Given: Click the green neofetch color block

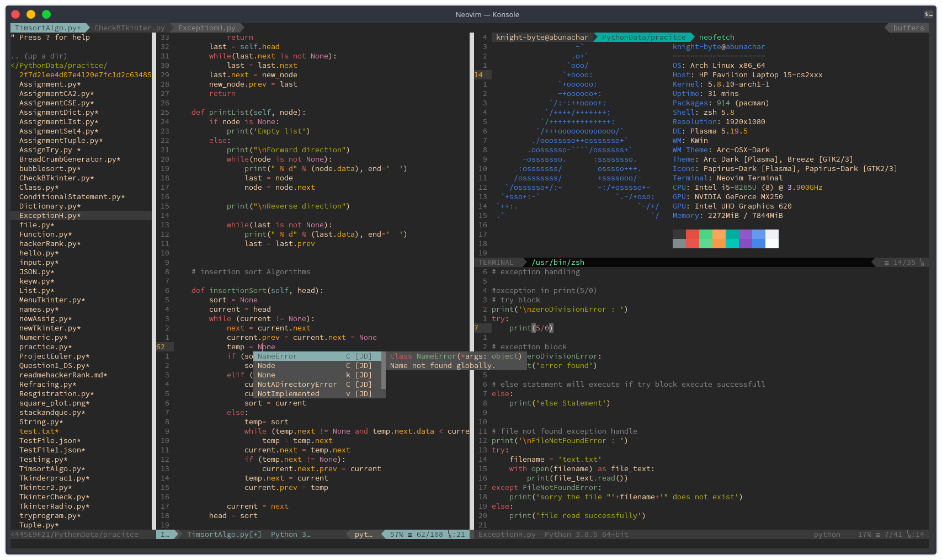Looking at the screenshot, I should [x=706, y=239].
